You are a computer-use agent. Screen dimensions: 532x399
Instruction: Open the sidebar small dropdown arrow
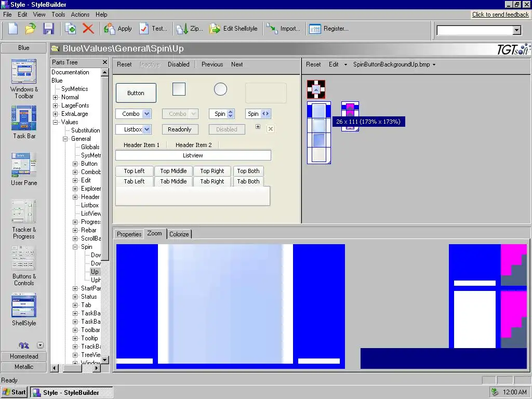(40, 345)
